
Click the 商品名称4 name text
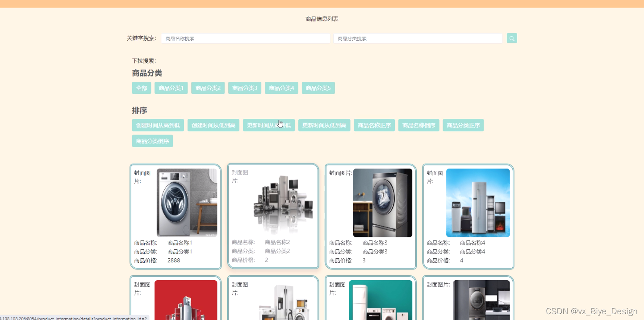click(x=473, y=243)
